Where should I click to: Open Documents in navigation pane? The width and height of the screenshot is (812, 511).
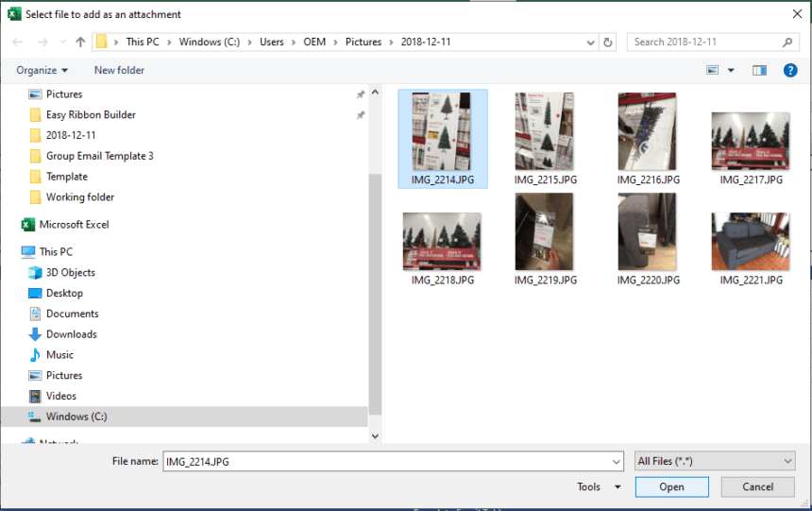72,314
